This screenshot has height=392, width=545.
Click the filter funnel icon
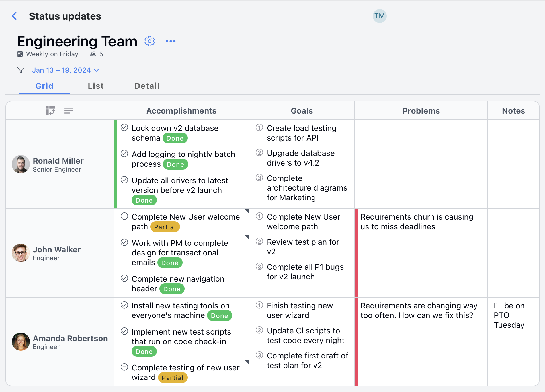coord(21,70)
